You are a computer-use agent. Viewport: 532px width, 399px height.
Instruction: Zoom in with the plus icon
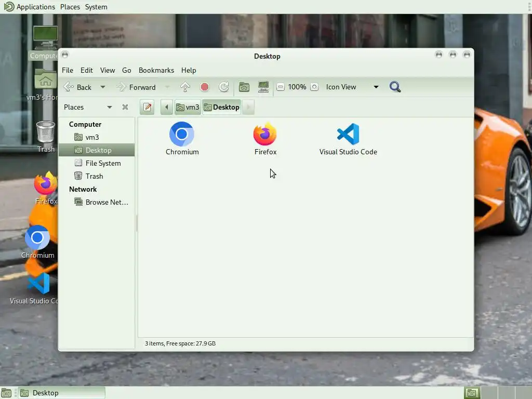314,87
